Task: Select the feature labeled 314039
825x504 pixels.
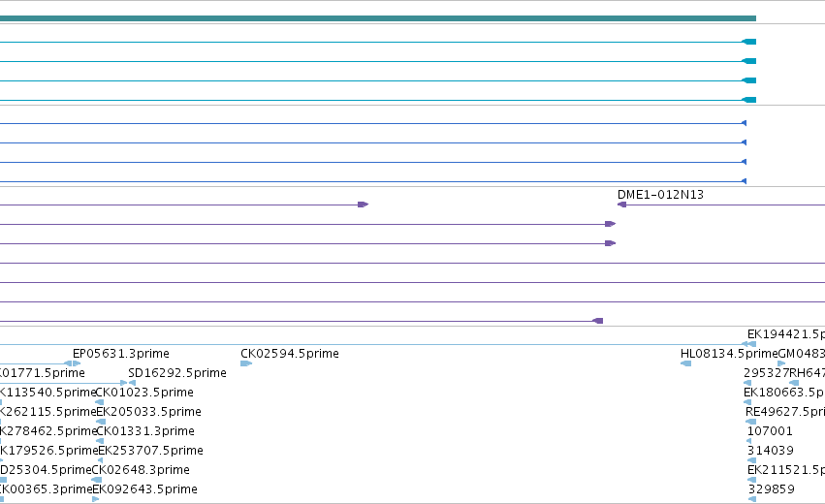Action: [771, 451]
